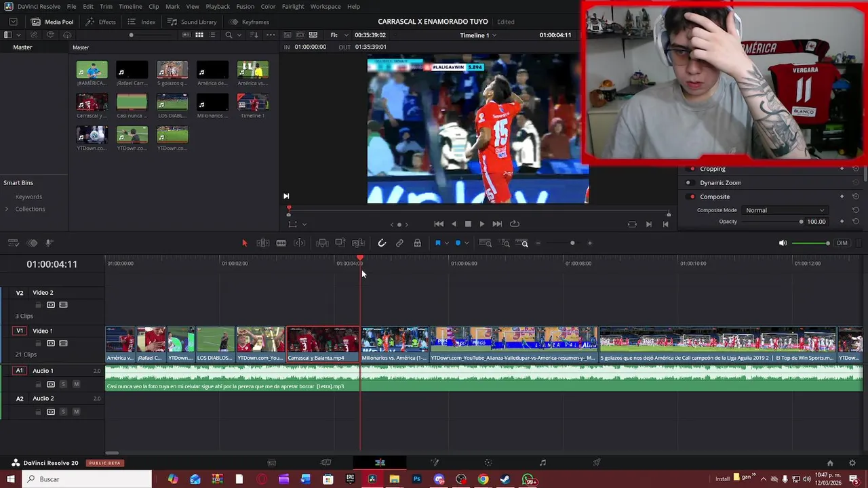Select the Selection Mode arrow tool
This screenshot has width=868, height=488.
(x=245, y=243)
